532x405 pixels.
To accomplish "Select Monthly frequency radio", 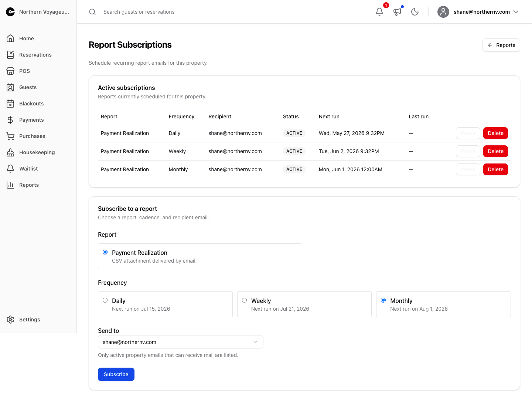I will click(383, 300).
